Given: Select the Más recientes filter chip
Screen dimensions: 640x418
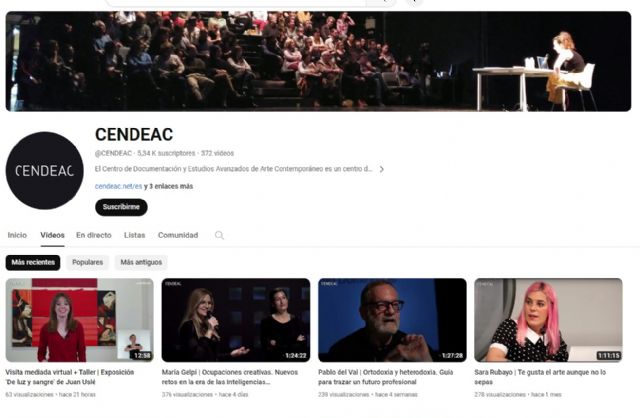Looking at the screenshot, I should coord(33,262).
